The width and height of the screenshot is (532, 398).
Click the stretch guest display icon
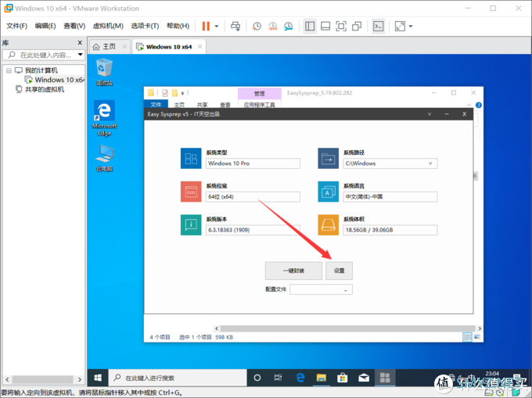pos(400,26)
